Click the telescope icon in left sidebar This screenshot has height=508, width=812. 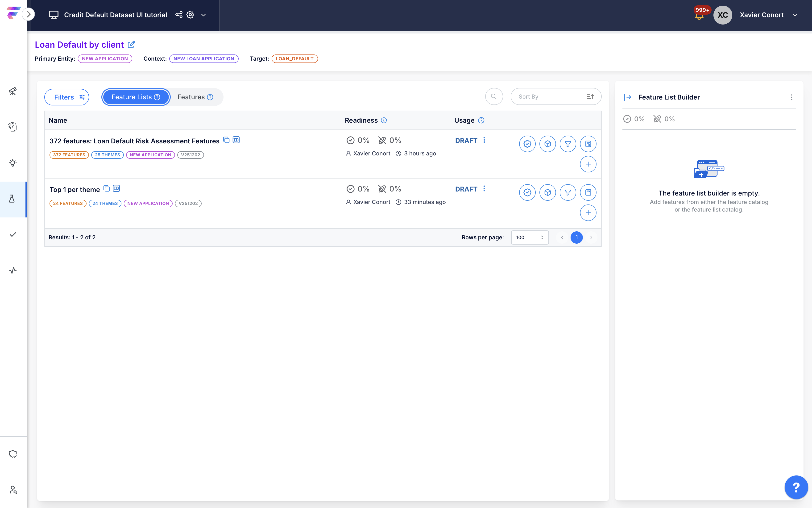click(x=13, y=91)
